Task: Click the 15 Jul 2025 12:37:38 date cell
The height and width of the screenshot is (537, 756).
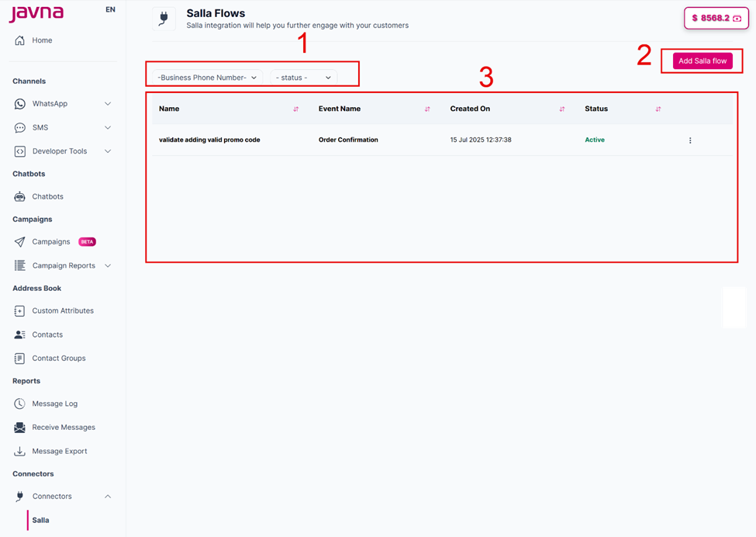Action: pos(481,140)
